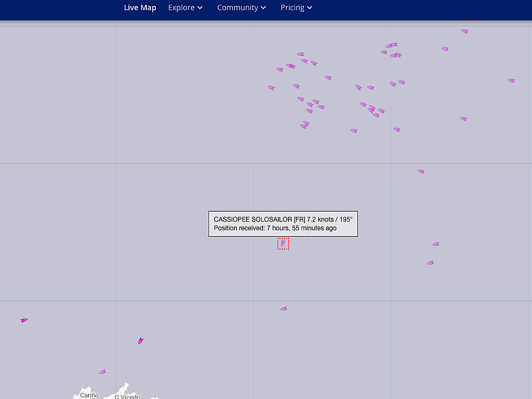Open the Explore menu
Screen dimensions: 532x399
[x=185, y=8]
